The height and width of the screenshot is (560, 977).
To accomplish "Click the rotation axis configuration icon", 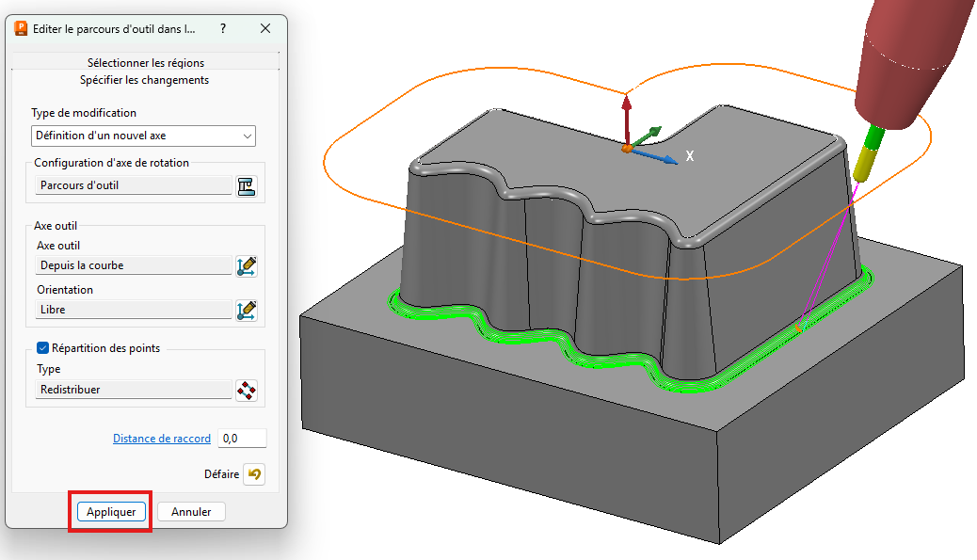I will [246, 185].
